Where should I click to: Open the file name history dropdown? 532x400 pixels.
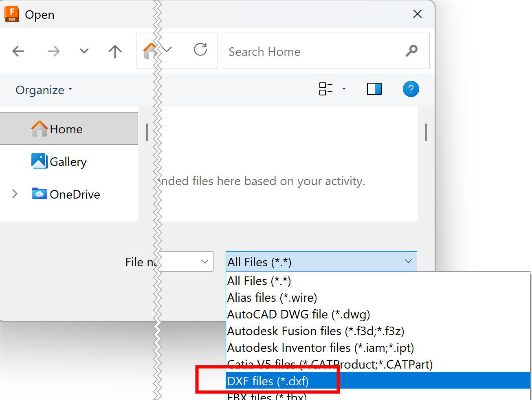pos(204,261)
